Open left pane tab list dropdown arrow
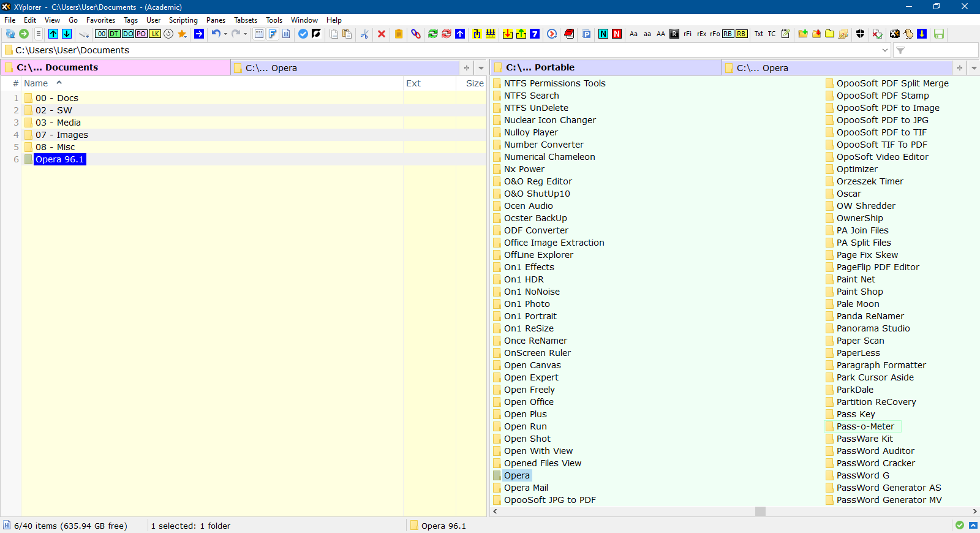Viewport: 980px width, 533px height. click(x=481, y=68)
